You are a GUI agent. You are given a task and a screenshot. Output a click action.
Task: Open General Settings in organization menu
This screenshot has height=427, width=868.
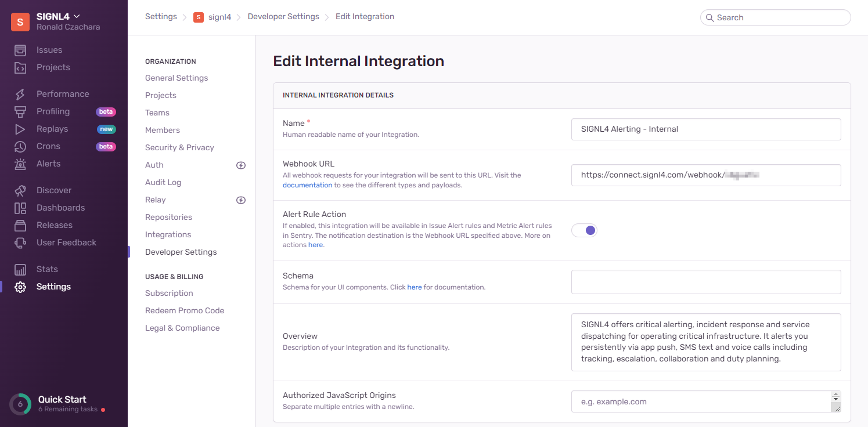(177, 78)
